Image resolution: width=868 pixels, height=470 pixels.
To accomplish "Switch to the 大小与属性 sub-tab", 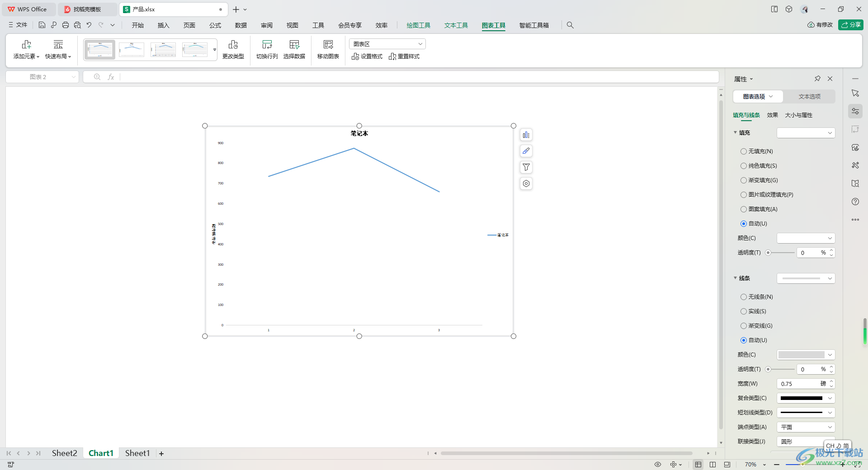I will [x=799, y=115].
